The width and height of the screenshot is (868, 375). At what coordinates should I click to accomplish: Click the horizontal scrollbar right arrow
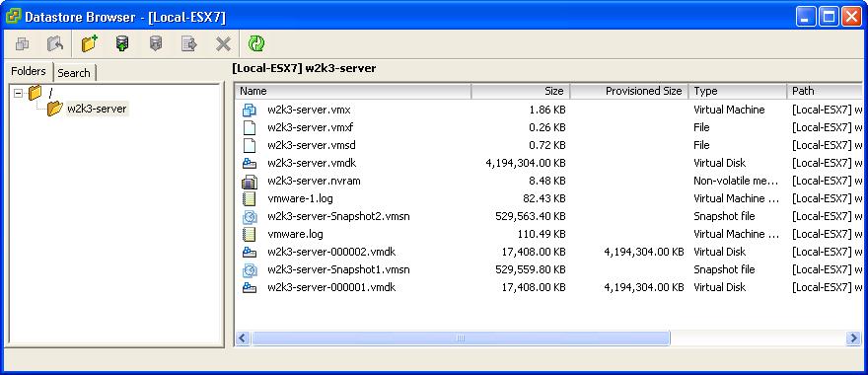[x=853, y=337]
